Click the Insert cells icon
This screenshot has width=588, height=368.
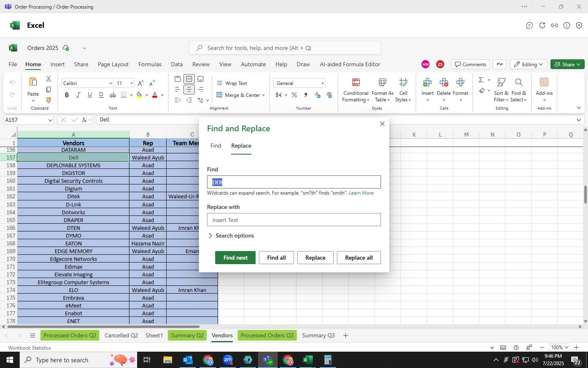(x=428, y=83)
